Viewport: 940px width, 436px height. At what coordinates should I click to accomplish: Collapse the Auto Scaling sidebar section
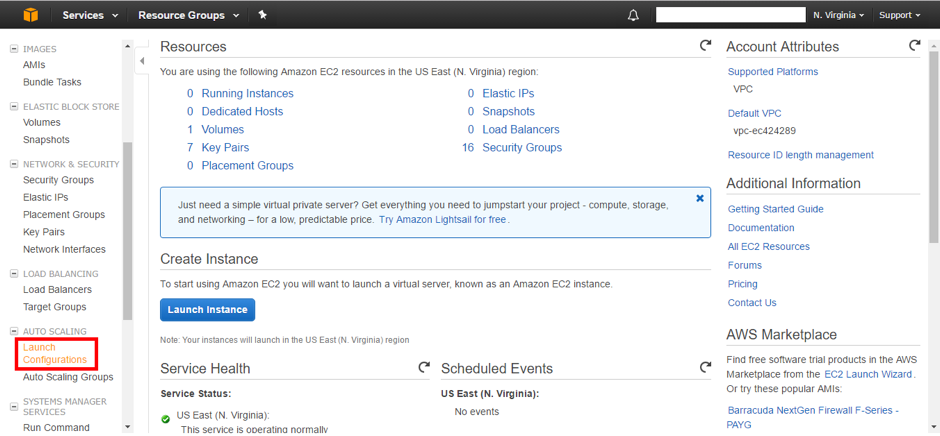point(14,331)
